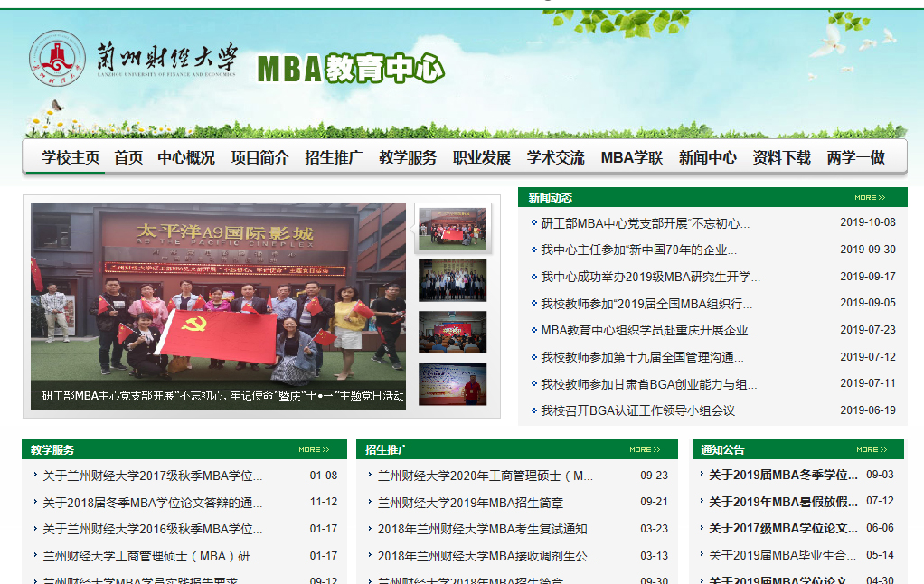Open news 我中心成功举办2019级MBA研究生开学
This screenshot has width=924, height=584.
click(x=650, y=277)
